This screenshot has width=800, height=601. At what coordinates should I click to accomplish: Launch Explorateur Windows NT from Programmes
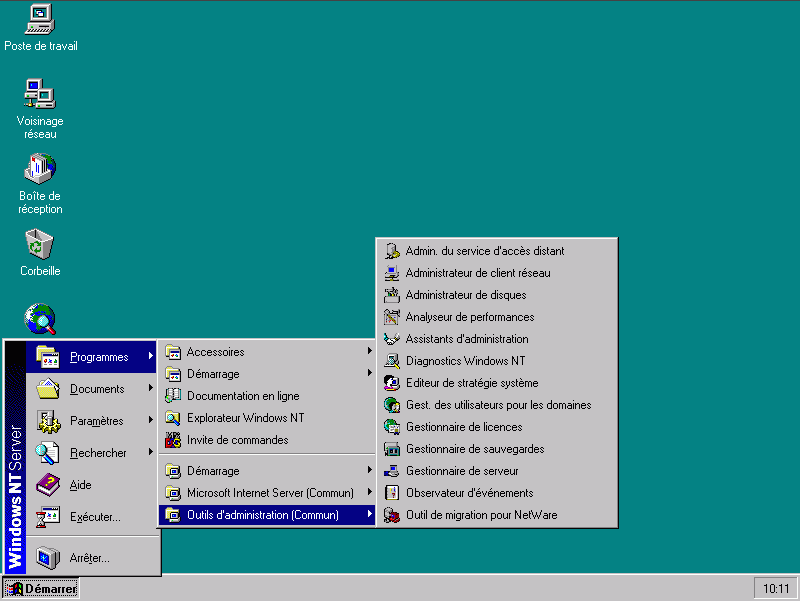tap(245, 418)
